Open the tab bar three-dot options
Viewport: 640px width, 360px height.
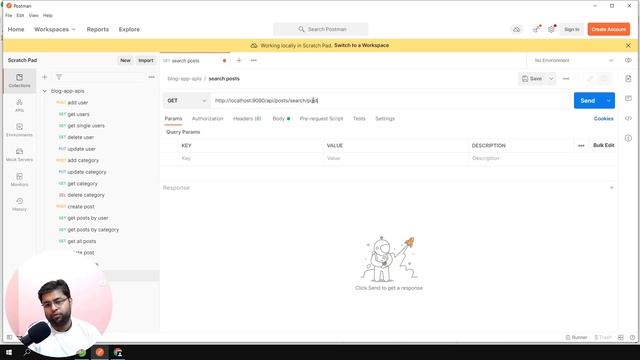click(253, 60)
